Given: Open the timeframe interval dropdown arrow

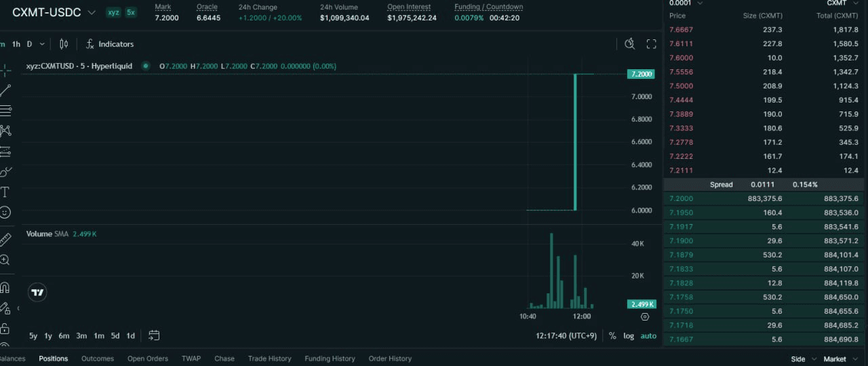Looking at the screenshot, I should pyautogui.click(x=42, y=44).
